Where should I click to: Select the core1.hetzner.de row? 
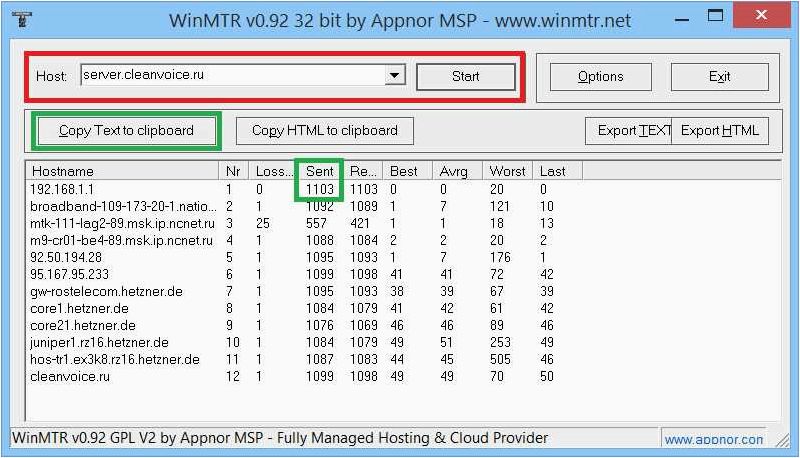pyautogui.click(x=306, y=308)
